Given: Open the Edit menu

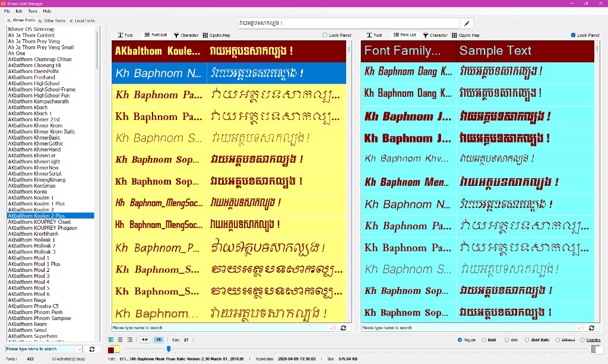Looking at the screenshot, I should point(19,11).
